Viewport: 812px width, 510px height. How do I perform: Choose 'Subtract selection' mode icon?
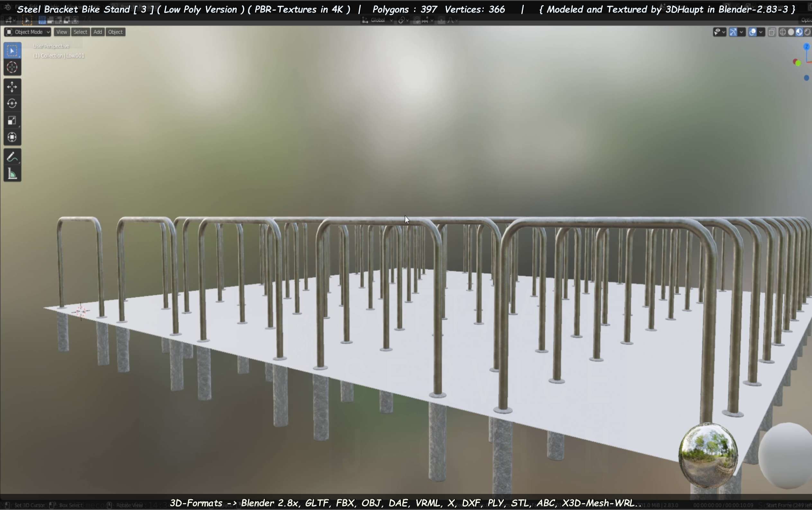pos(58,21)
